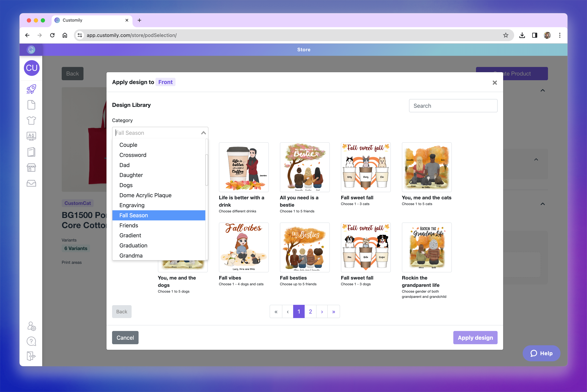The image size is (587, 392).
Task: Click the help question-mark icon in sidebar
Action: click(x=31, y=341)
